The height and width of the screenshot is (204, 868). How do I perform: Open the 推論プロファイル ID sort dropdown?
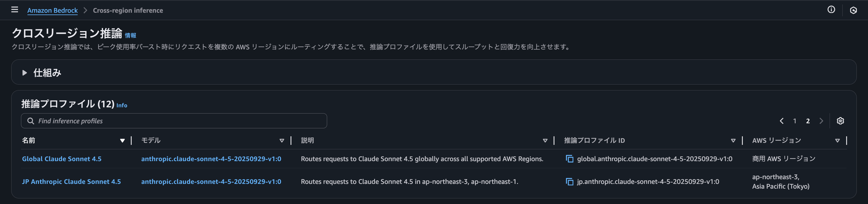click(734, 140)
